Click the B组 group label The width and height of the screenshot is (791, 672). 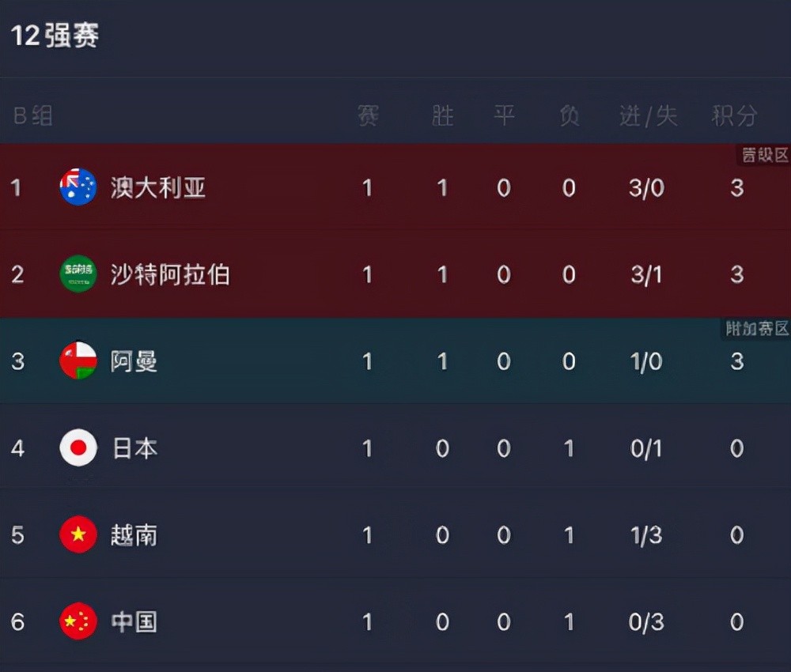click(32, 115)
